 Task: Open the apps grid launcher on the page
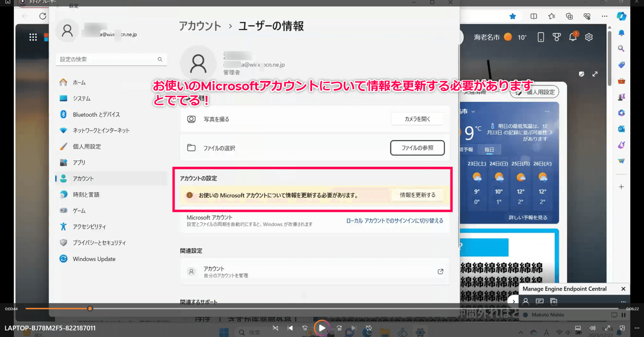pyautogui.click(x=33, y=37)
